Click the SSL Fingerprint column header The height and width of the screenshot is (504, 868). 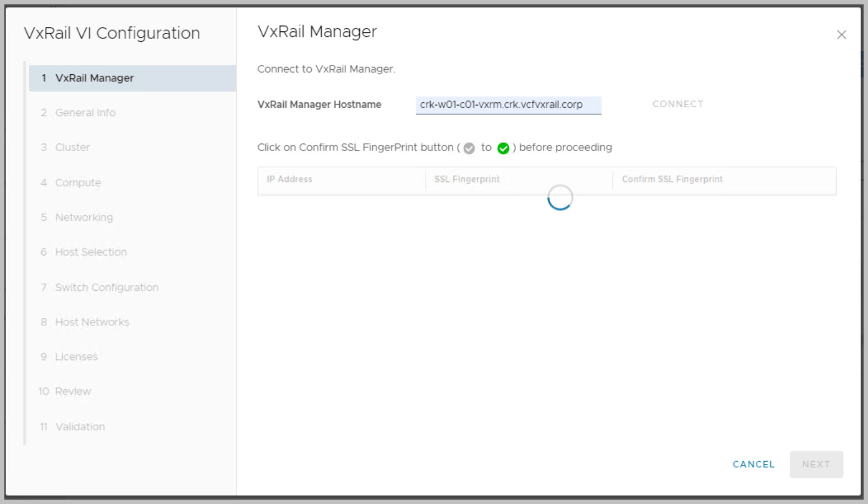click(467, 179)
